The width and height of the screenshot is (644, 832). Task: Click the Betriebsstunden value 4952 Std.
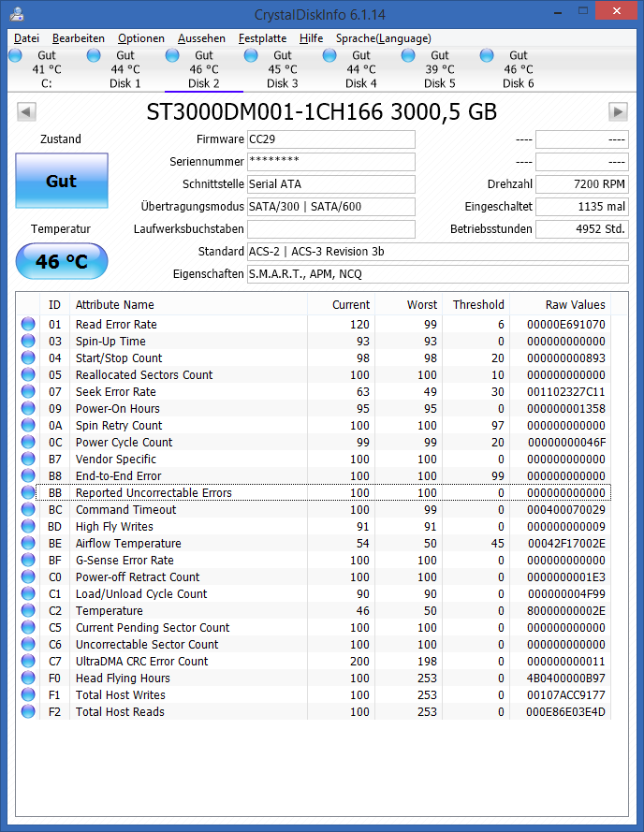[582, 229]
